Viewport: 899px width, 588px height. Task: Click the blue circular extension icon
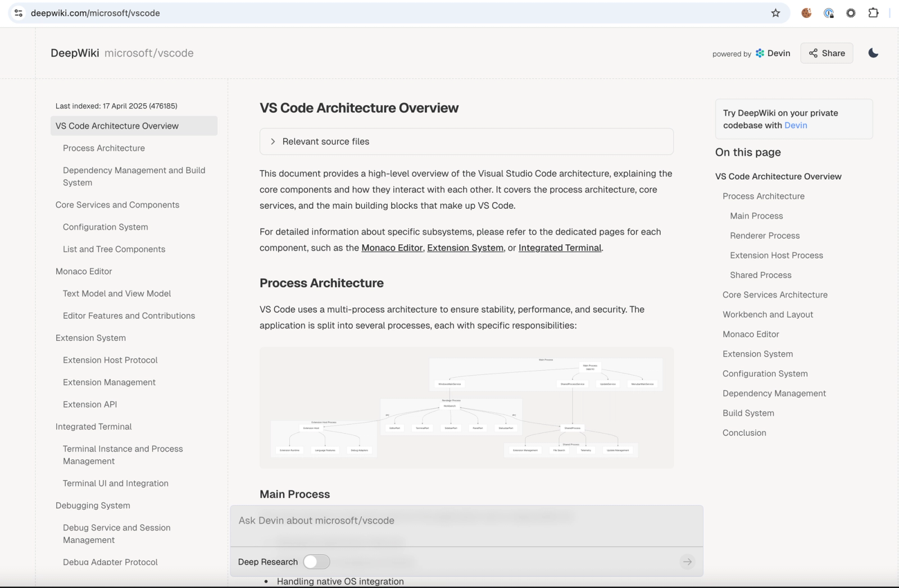(x=829, y=13)
